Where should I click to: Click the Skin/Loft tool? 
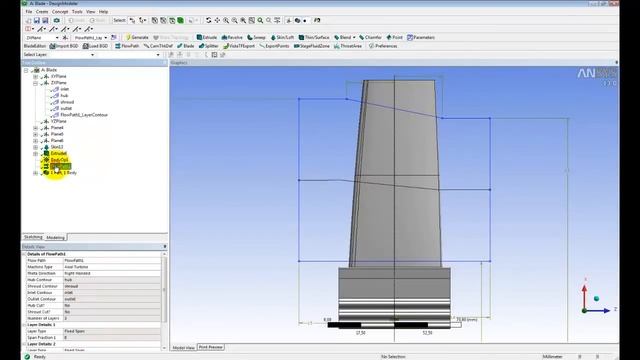click(282, 37)
